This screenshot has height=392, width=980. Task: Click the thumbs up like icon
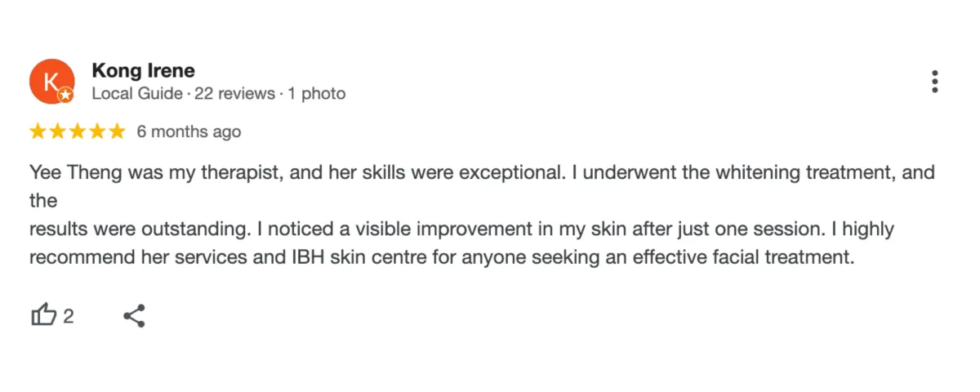44,315
